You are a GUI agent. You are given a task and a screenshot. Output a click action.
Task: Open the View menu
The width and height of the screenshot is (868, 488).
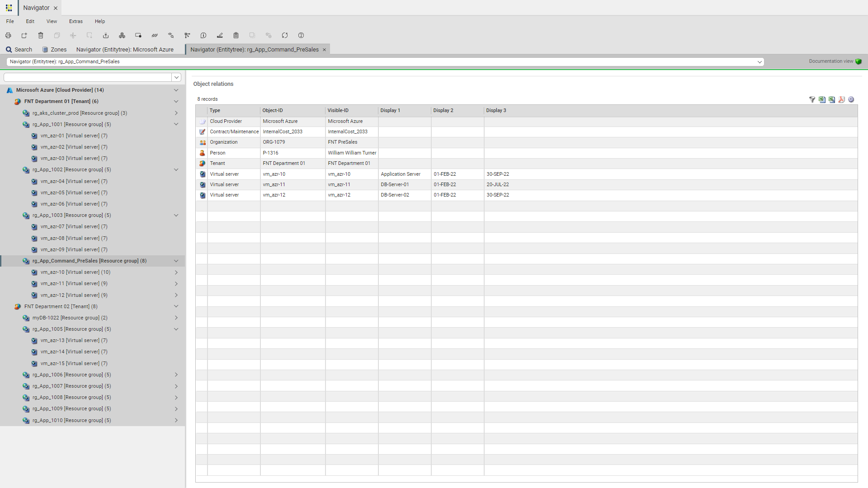pyautogui.click(x=52, y=21)
